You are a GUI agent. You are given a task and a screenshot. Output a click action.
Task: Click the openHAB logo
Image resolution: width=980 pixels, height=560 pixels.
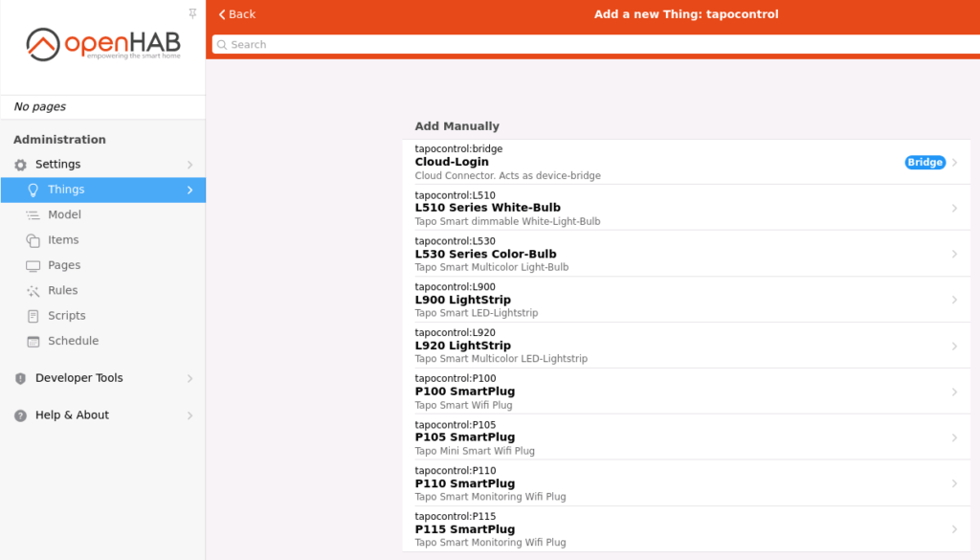point(103,44)
